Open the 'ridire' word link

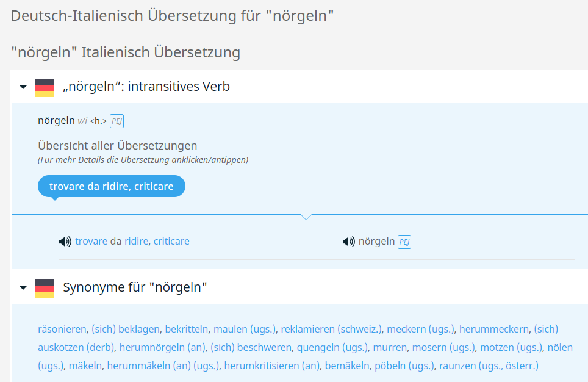(136, 242)
